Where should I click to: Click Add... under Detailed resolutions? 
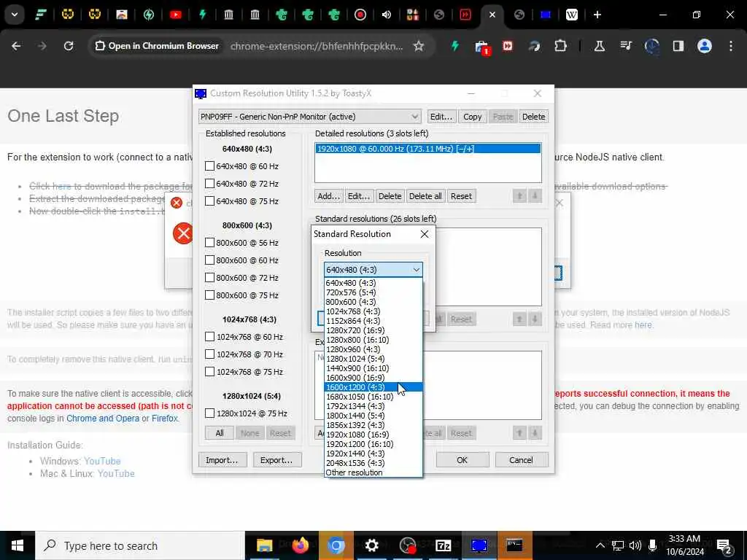[x=328, y=196]
